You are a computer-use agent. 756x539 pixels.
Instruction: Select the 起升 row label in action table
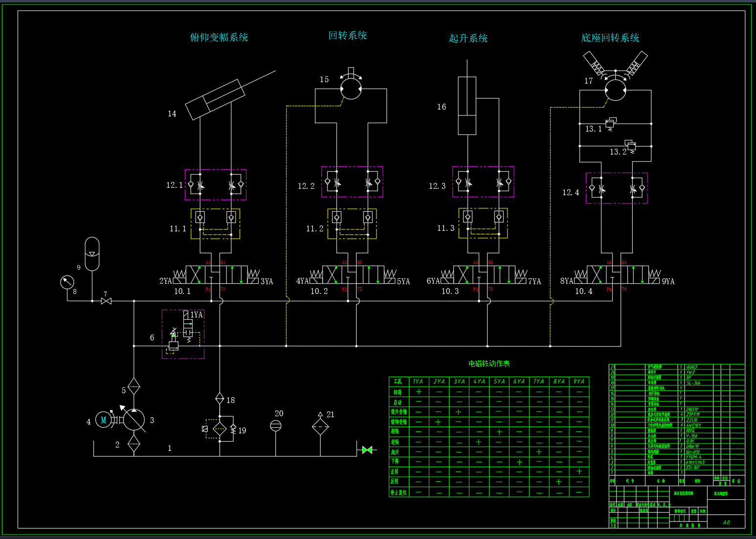[x=395, y=452]
